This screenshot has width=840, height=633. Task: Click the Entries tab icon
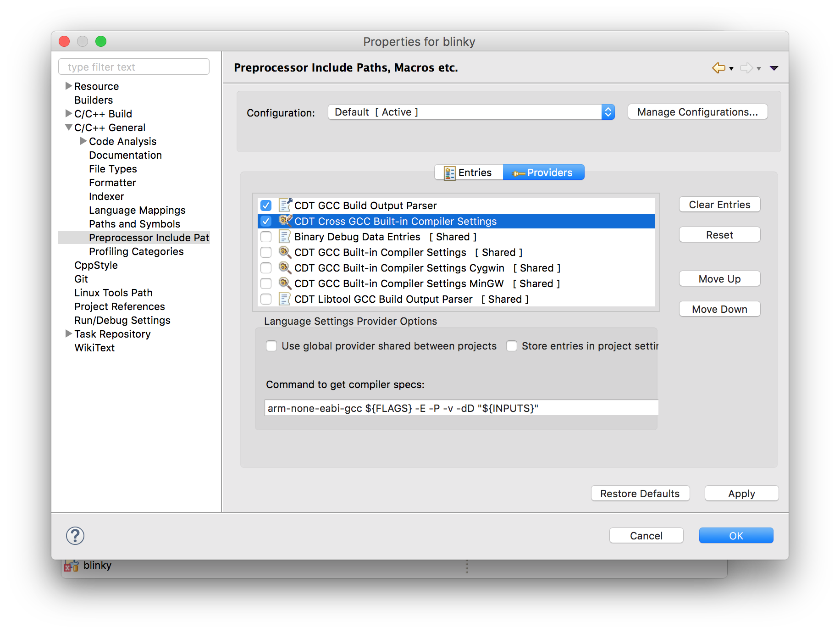click(x=449, y=173)
